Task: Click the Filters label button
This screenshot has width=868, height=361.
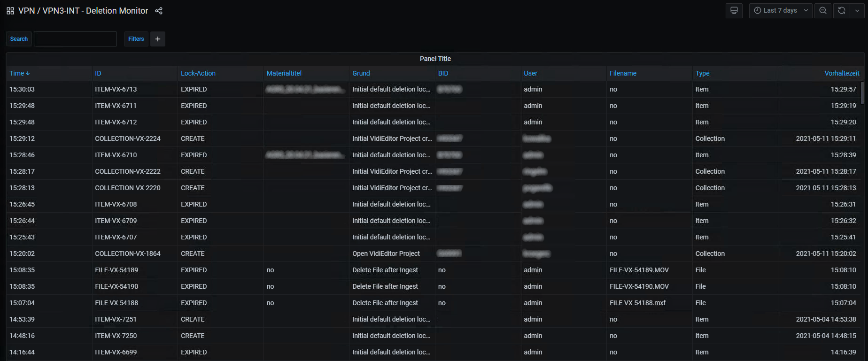Action: pyautogui.click(x=136, y=39)
